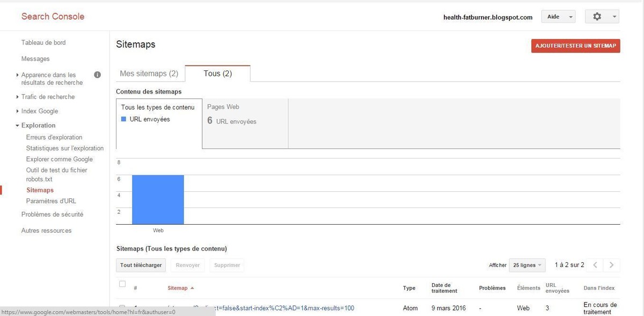Go to next page of sitemaps
The width and height of the screenshot is (644, 316).
pyautogui.click(x=611, y=265)
